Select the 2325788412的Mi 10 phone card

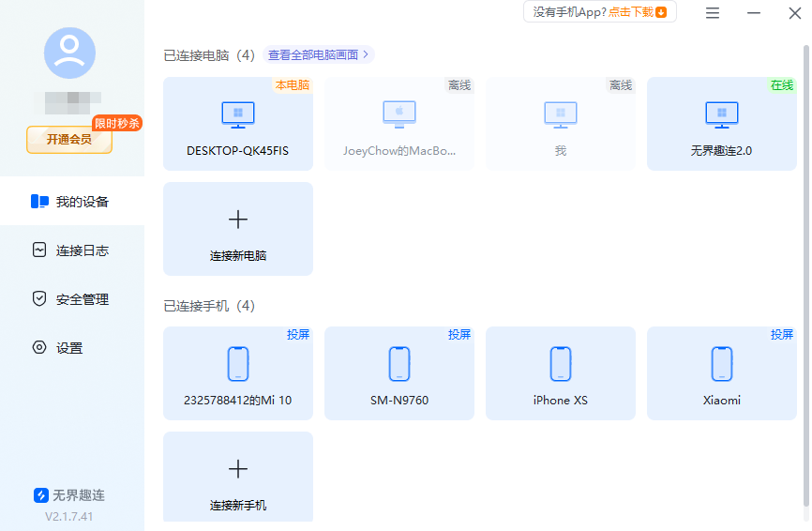238,373
